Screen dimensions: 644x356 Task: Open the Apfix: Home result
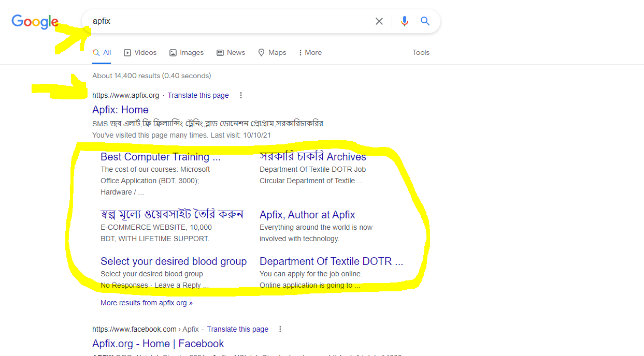coord(120,110)
